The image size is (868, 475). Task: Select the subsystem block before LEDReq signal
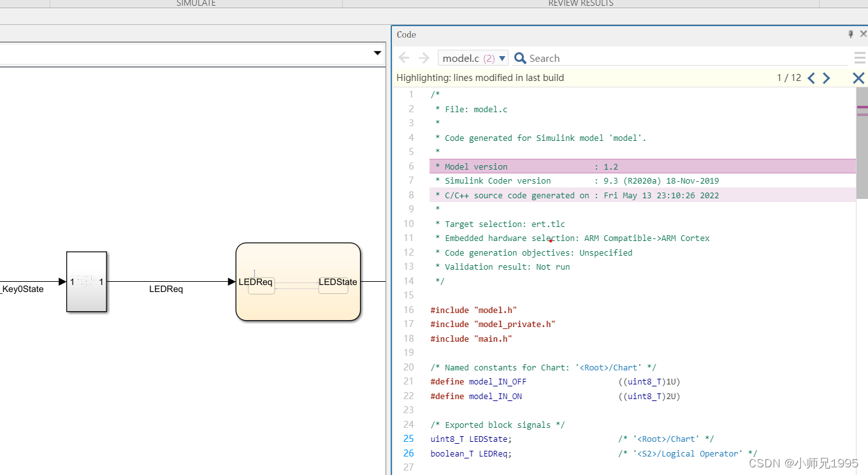coord(87,281)
